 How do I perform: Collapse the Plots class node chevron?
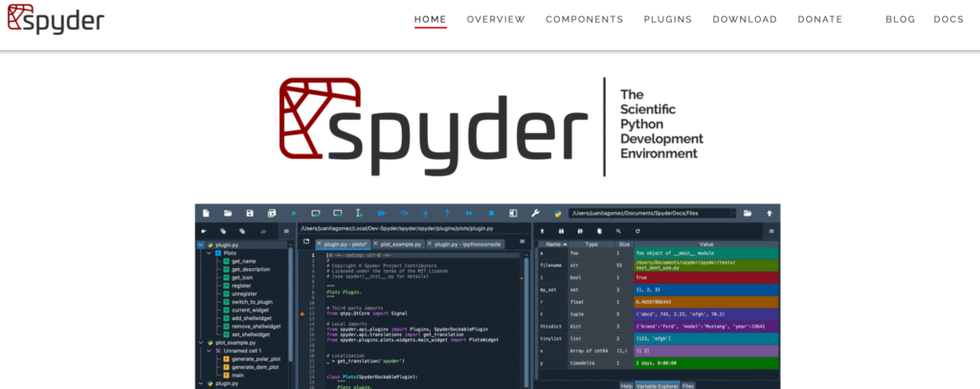point(210,253)
